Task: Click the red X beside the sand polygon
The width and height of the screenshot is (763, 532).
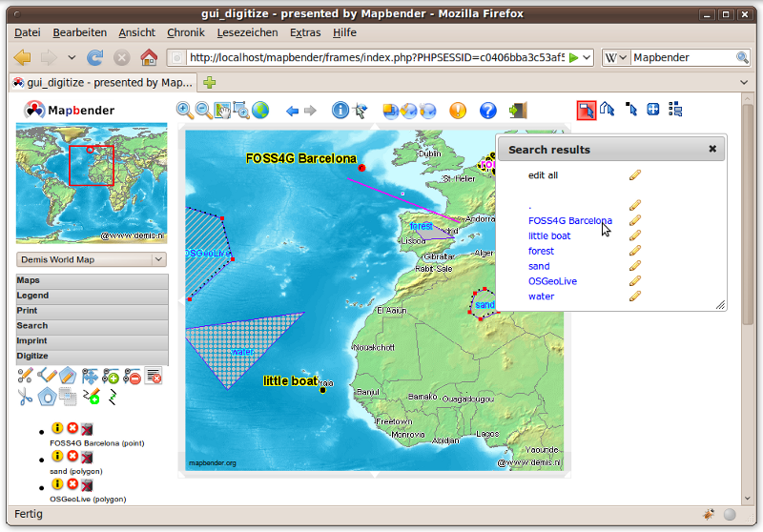Action: pos(72,457)
